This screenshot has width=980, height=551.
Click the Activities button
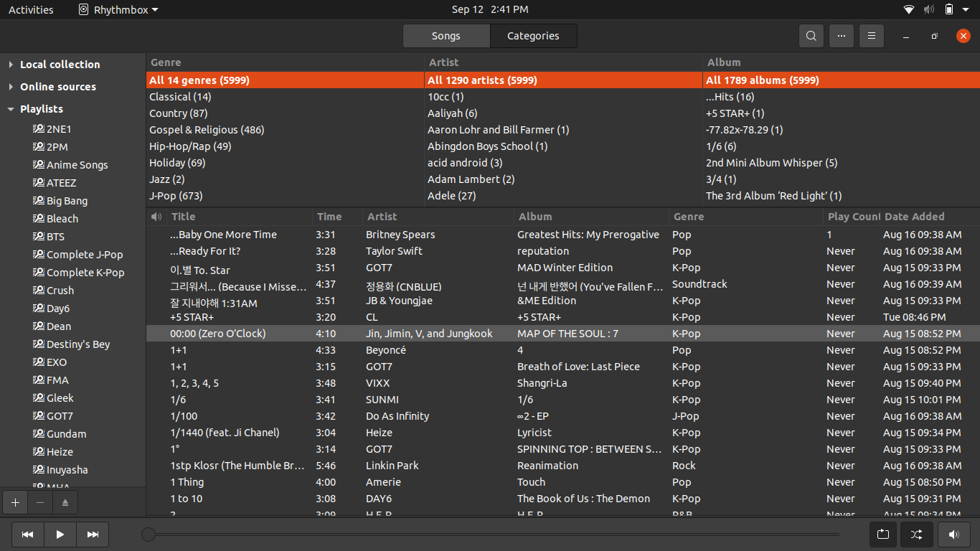pyautogui.click(x=31, y=9)
